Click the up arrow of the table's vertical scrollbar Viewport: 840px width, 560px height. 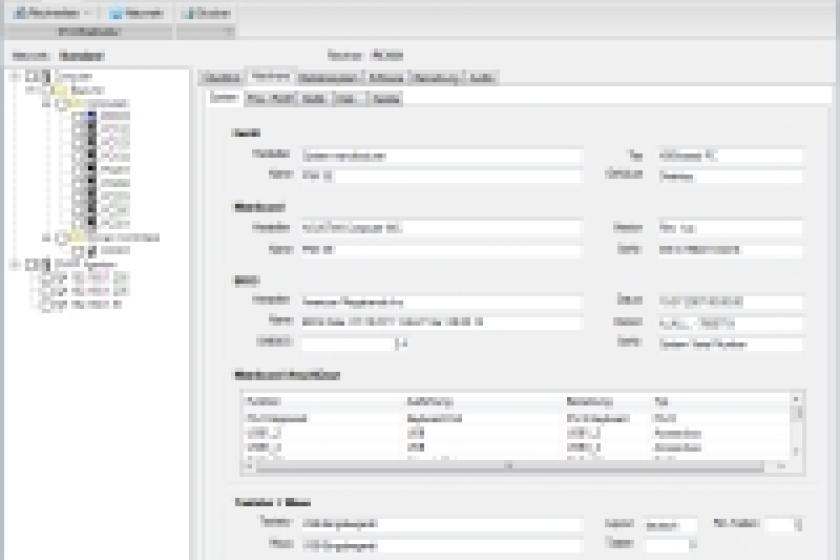[x=796, y=399]
